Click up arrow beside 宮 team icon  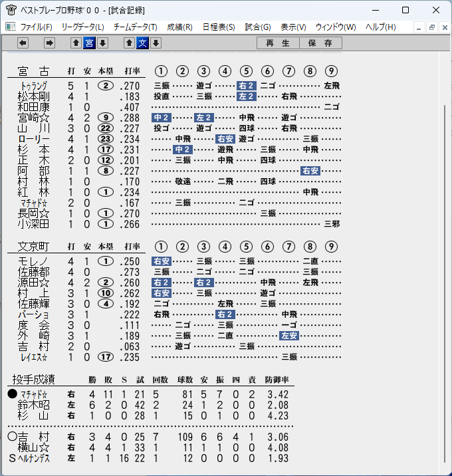(76, 43)
